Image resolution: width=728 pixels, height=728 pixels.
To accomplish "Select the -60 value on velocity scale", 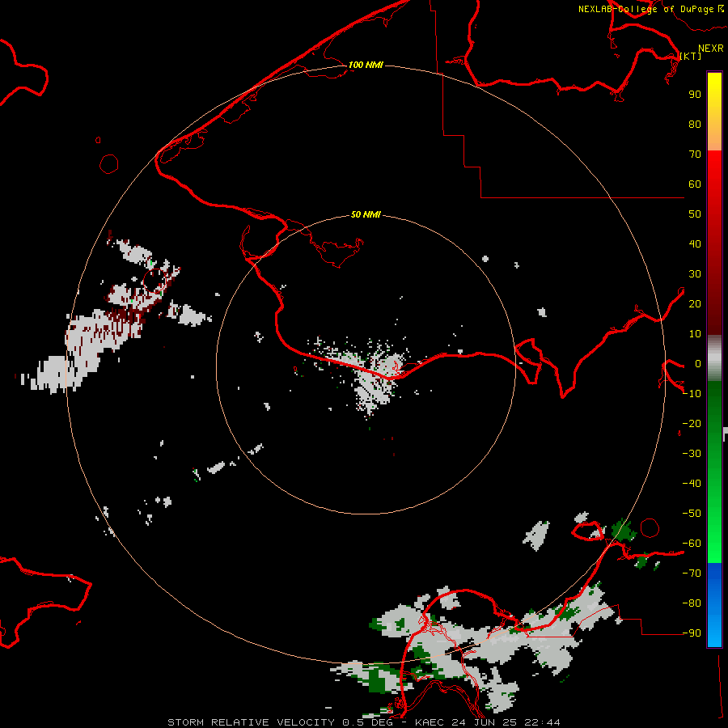I will click(x=692, y=544).
